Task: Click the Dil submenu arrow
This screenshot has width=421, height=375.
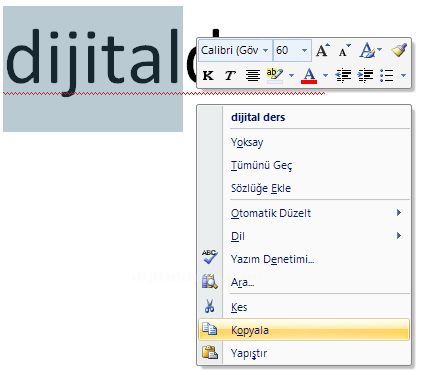Action: point(399,236)
